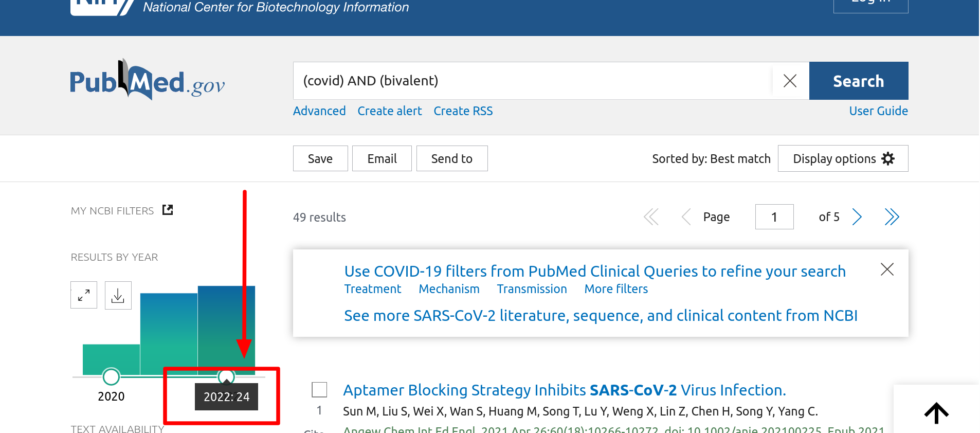Go to previous page of results

686,217
